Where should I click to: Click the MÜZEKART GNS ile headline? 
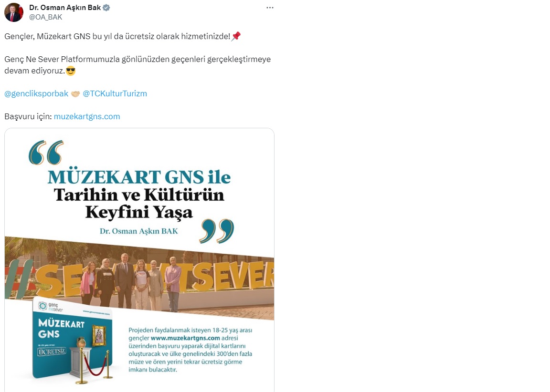tap(139, 177)
